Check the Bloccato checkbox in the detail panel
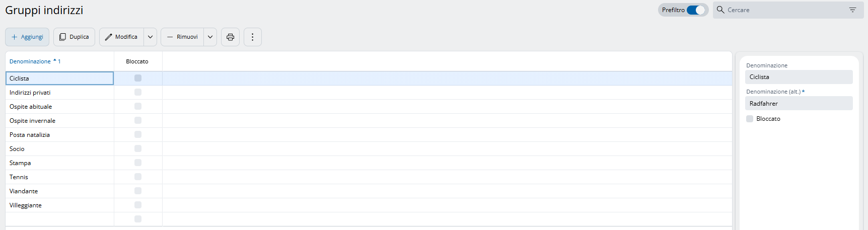Image resolution: width=868 pixels, height=230 pixels. click(750, 119)
